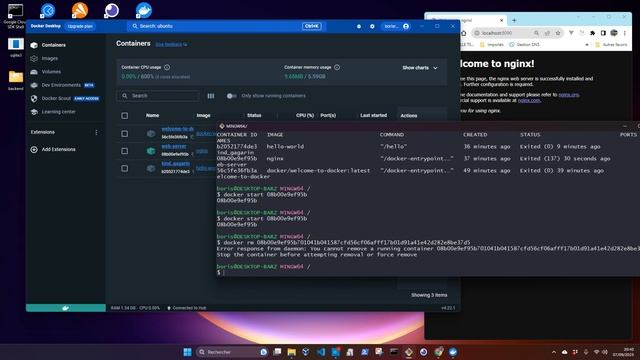Open Docker Desktop troubleshoot bug icon

coord(359,26)
